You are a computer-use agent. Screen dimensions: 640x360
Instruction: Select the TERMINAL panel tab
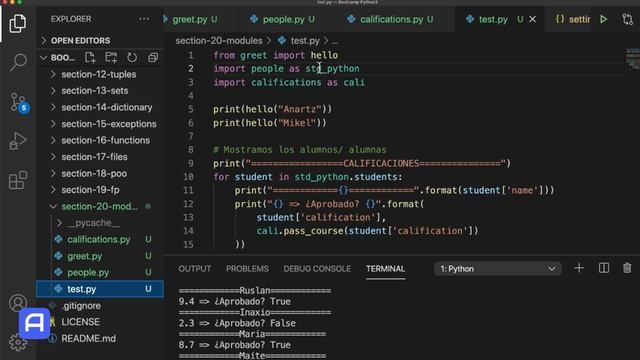[385, 269]
